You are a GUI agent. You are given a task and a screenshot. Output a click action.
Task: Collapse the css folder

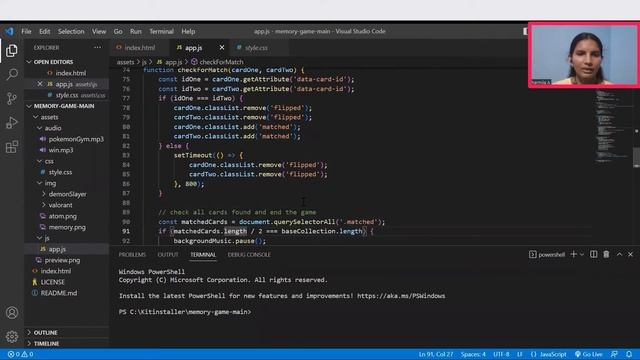49,161
